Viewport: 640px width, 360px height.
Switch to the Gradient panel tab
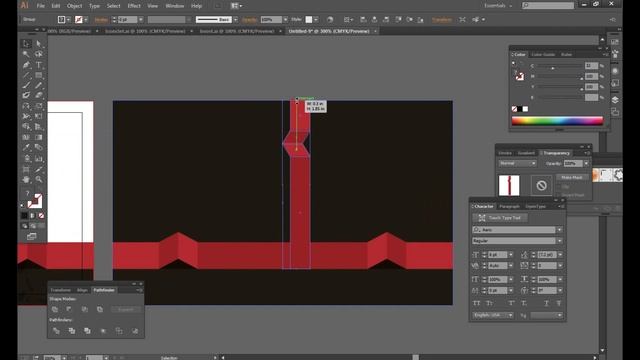(x=526, y=153)
